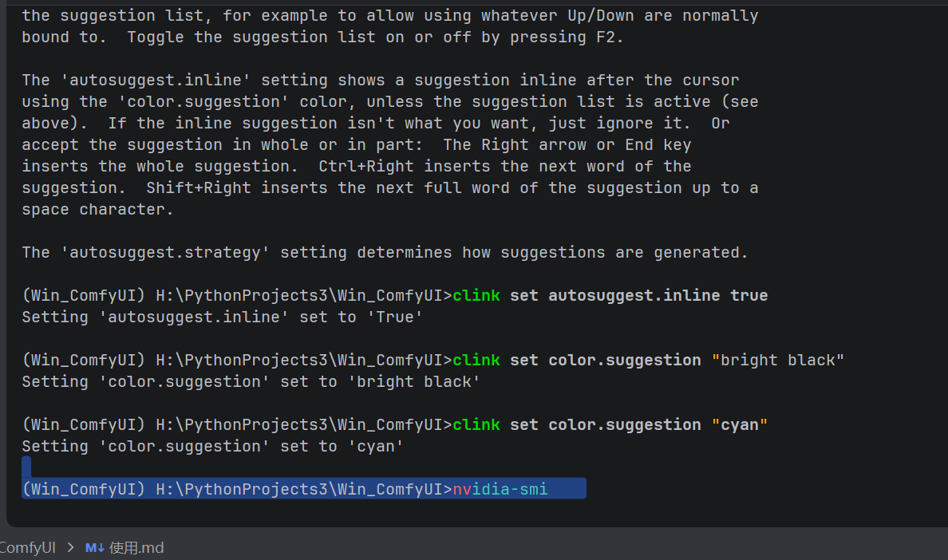This screenshot has width=948, height=560.
Task: Click 'autosuggest.inline true' command text
Action: click(658, 295)
